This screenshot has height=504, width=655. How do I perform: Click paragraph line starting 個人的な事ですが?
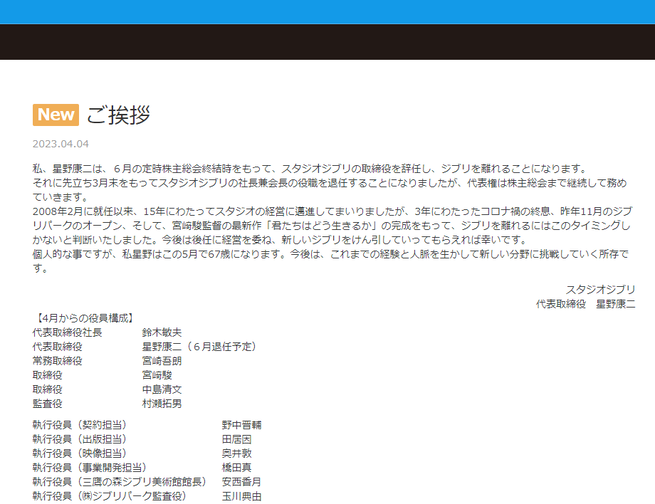pos(330,254)
